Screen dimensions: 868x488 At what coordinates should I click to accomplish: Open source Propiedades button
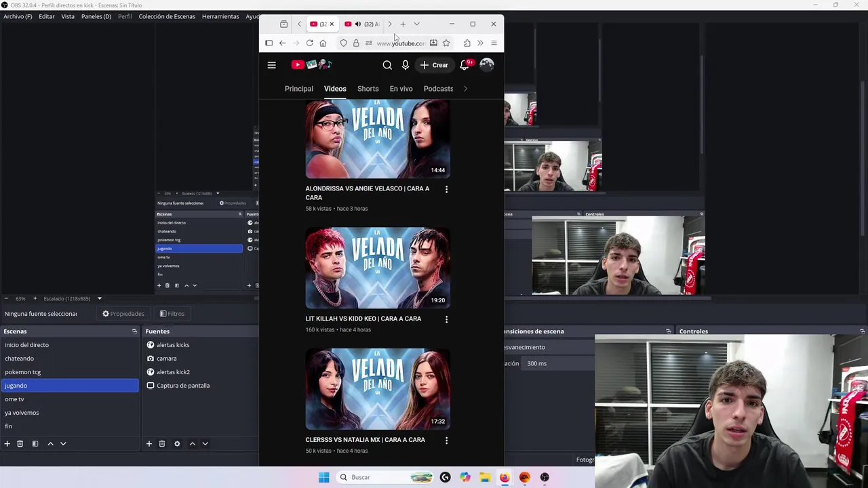123,314
